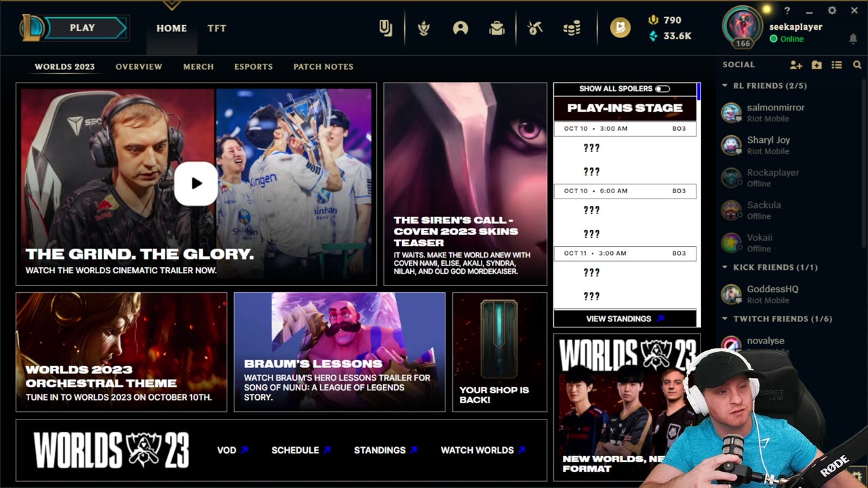
Task: Select the Esports sub-tab
Action: pos(254,66)
